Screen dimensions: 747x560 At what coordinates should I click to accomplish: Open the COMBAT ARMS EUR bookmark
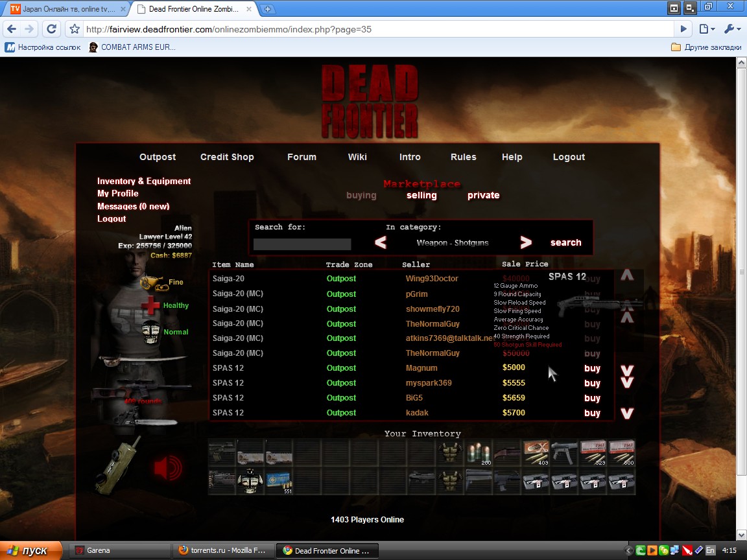(x=132, y=47)
